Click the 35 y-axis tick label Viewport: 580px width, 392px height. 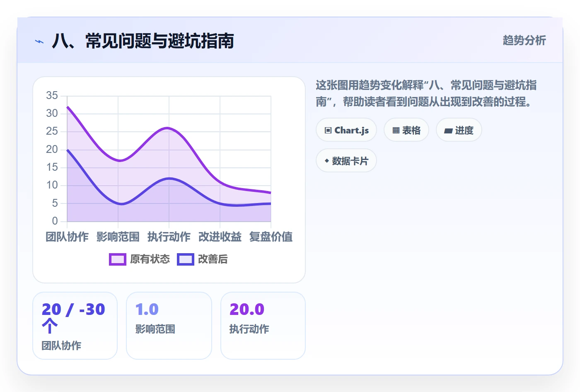[x=52, y=96]
